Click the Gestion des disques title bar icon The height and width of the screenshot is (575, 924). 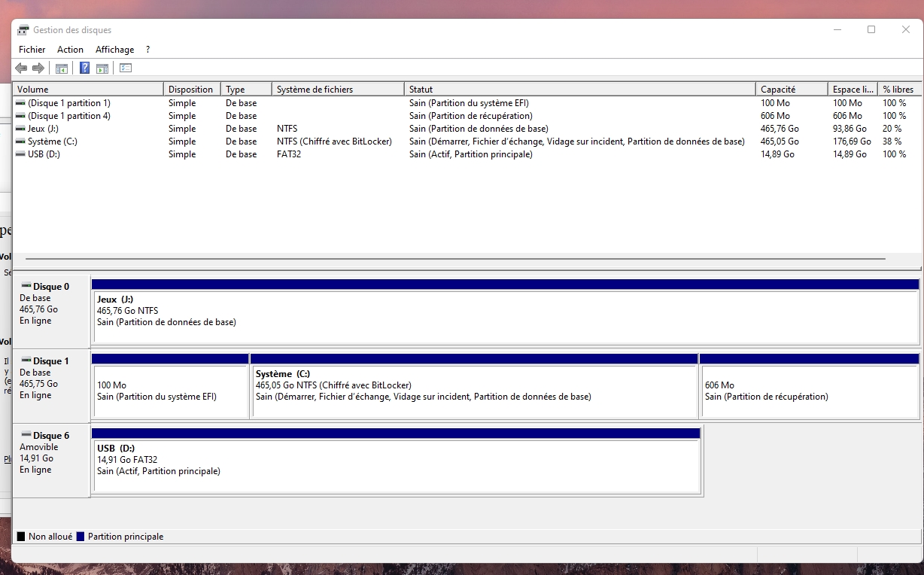click(23, 30)
